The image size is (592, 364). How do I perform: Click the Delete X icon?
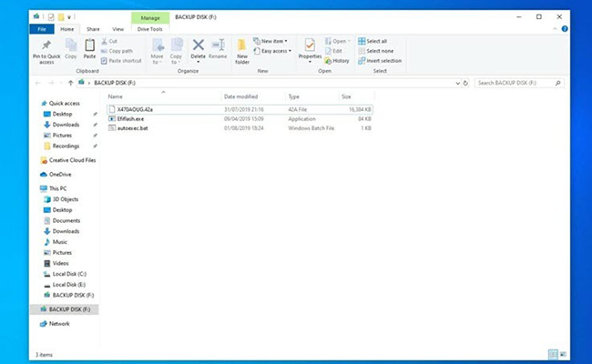tap(199, 45)
